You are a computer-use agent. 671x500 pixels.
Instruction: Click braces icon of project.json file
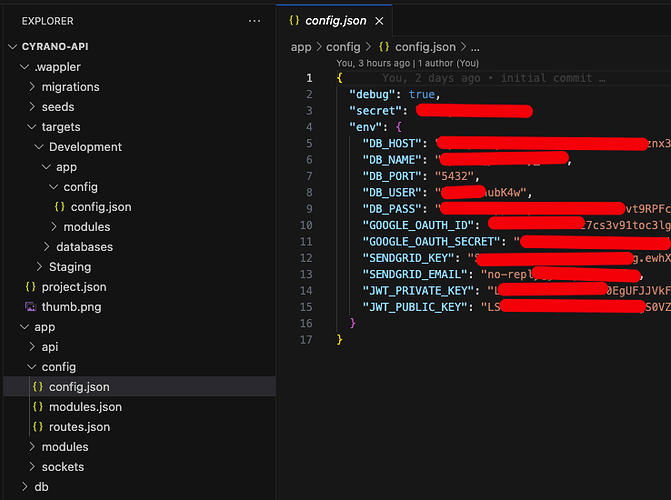[30, 287]
